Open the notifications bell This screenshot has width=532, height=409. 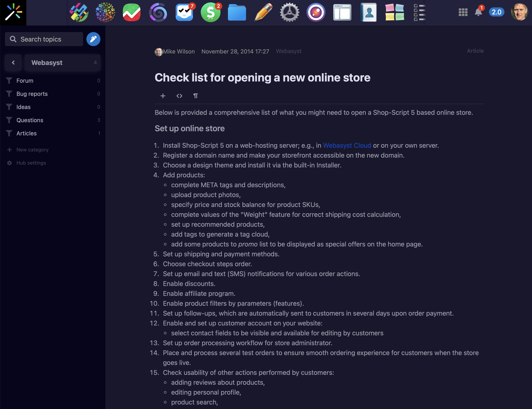click(479, 12)
